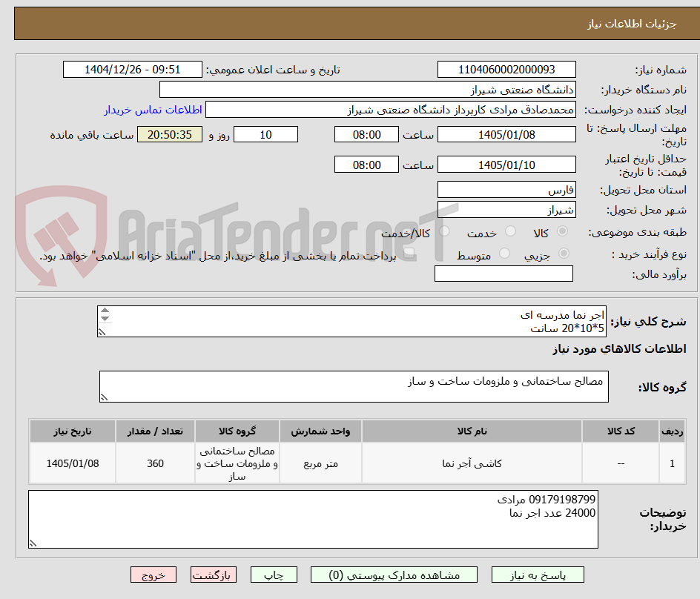Screen dimensions: 700x599
Task: Click the ردیف column header
Action: [672, 431]
